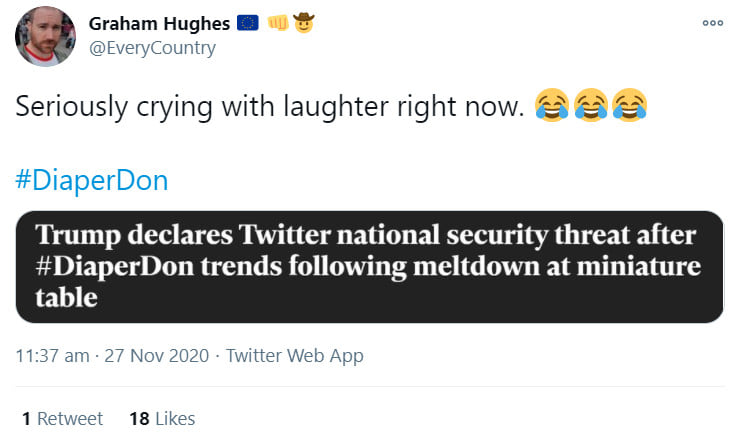Click the first crying-laughing emoji
This screenshot has width=742, height=445.
(x=551, y=104)
